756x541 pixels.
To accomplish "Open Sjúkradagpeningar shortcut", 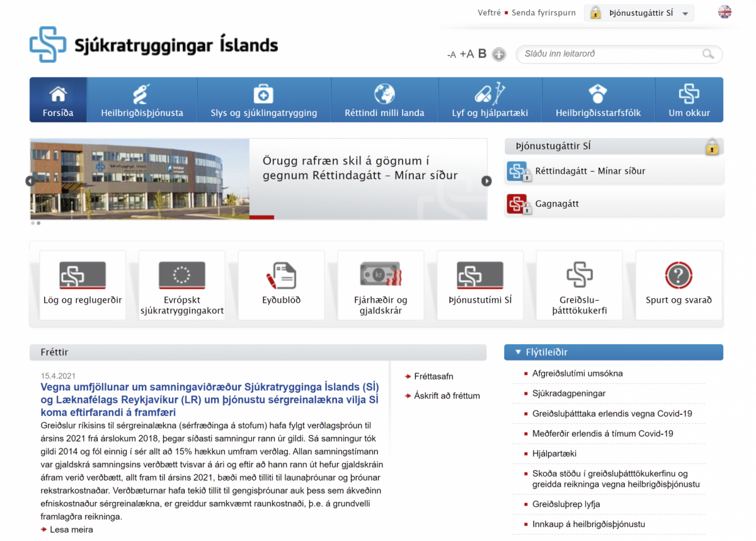I will click(x=569, y=393).
